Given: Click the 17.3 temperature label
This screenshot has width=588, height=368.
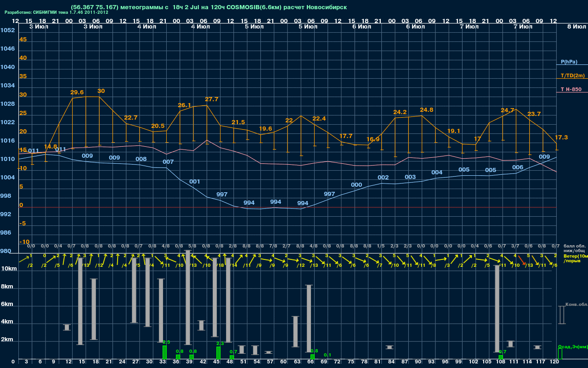Looking at the screenshot, I should (x=561, y=138).
